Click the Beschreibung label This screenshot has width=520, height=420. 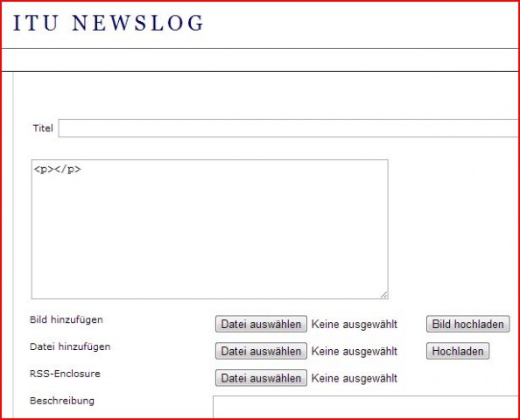(x=62, y=401)
